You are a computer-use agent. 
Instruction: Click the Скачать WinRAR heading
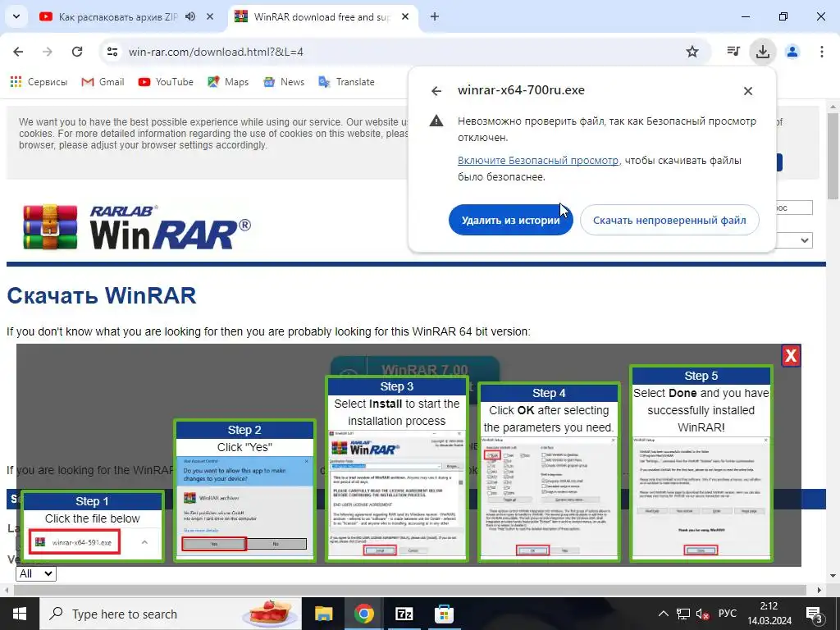point(101,295)
